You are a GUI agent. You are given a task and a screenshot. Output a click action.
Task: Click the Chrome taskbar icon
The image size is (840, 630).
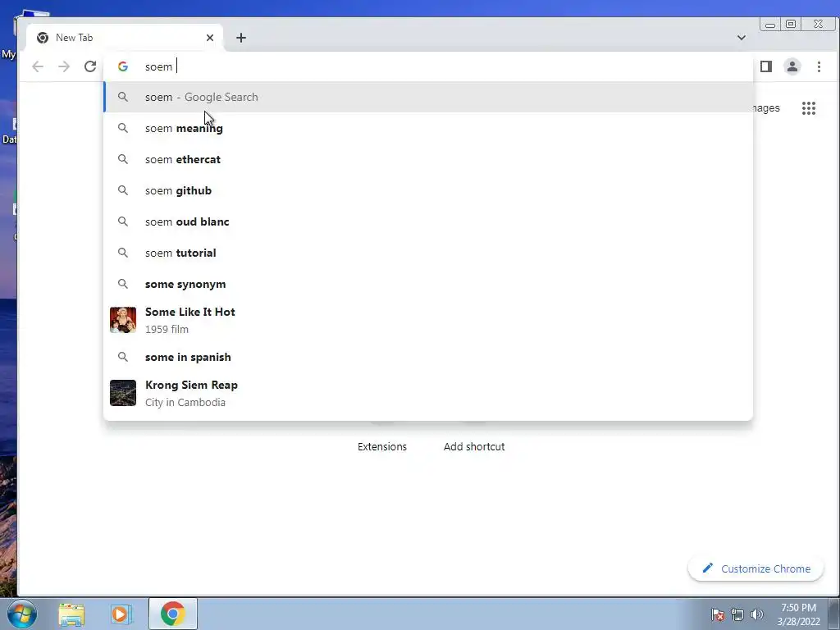(172, 614)
